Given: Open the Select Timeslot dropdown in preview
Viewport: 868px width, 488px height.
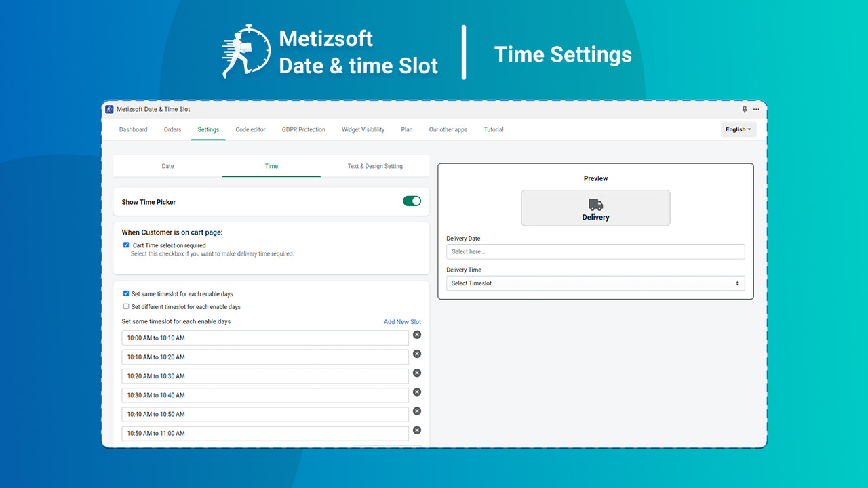Looking at the screenshot, I should click(x=595, y=283).
